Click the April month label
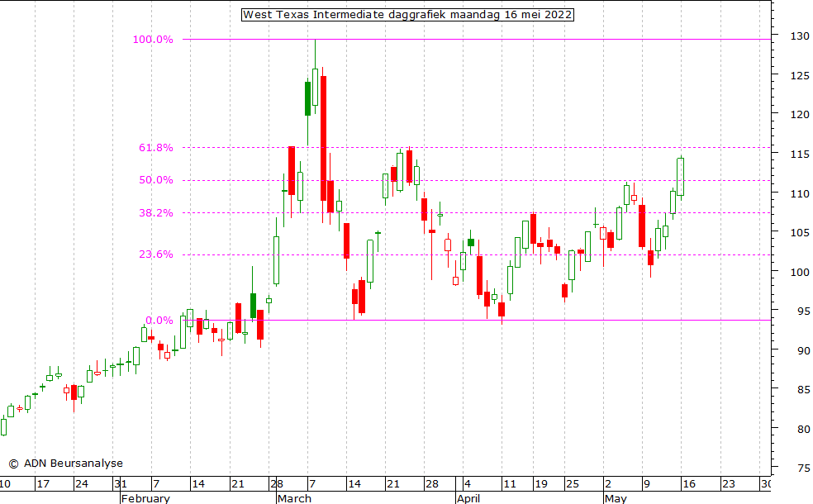The height and width of the screenshot is (504, 813). 468,498
